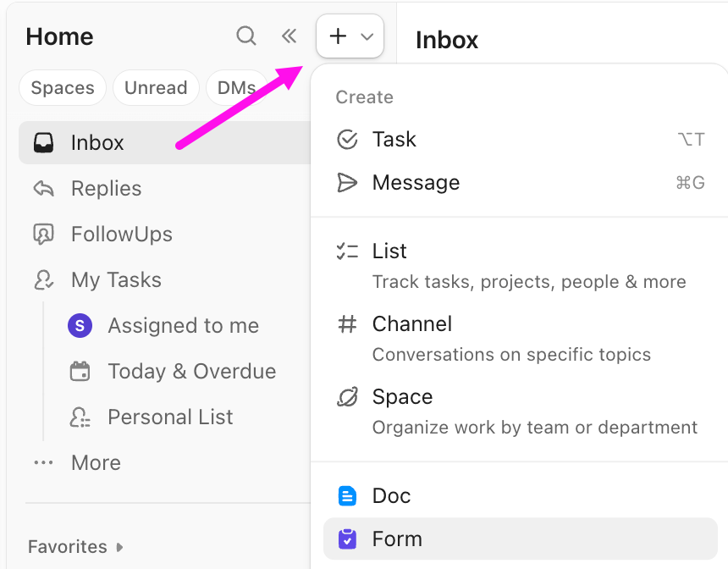Viewport: 728px width, 569px height.
Task: Collapse the sidebar with the double-chevron
Action: (x=289, y=36)
